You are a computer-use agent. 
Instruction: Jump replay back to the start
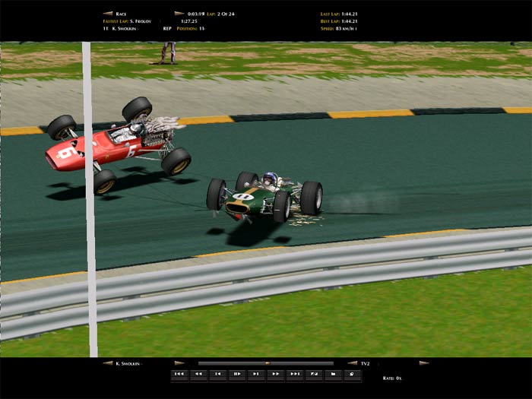(179, 374)
